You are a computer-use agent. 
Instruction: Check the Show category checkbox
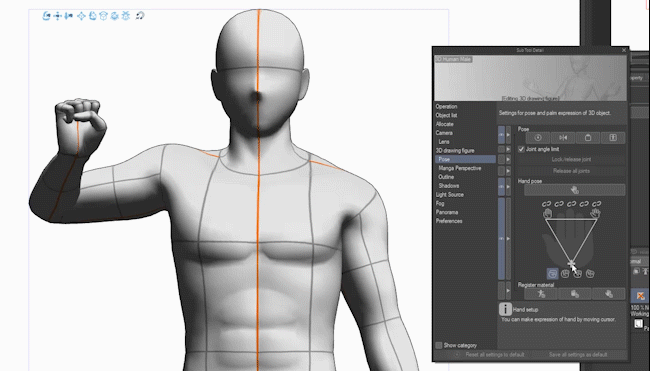(x=439, y=345)
